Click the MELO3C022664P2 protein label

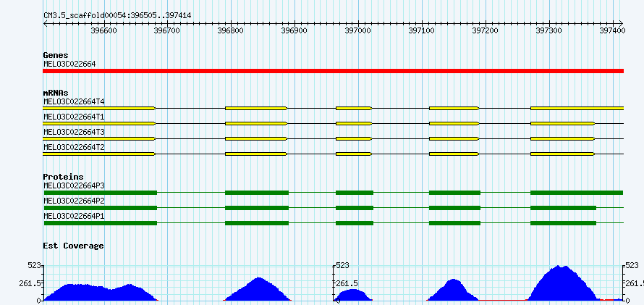[x=74, y=201]
